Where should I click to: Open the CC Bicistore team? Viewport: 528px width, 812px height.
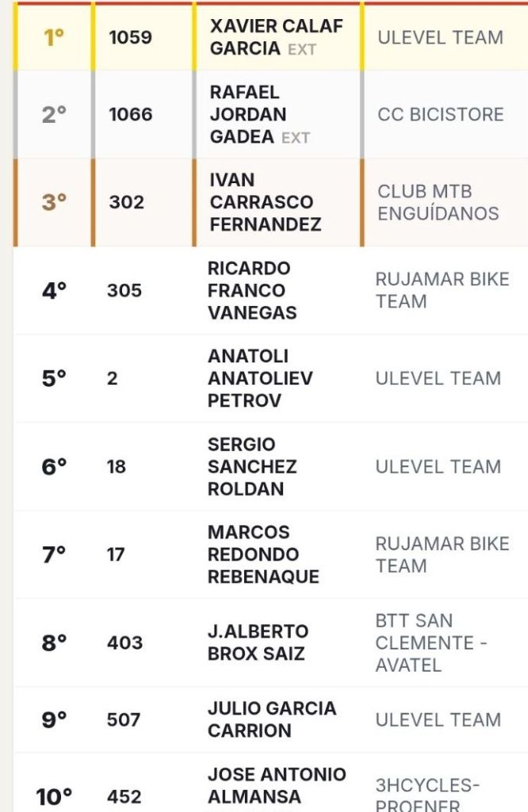(440, 114)
